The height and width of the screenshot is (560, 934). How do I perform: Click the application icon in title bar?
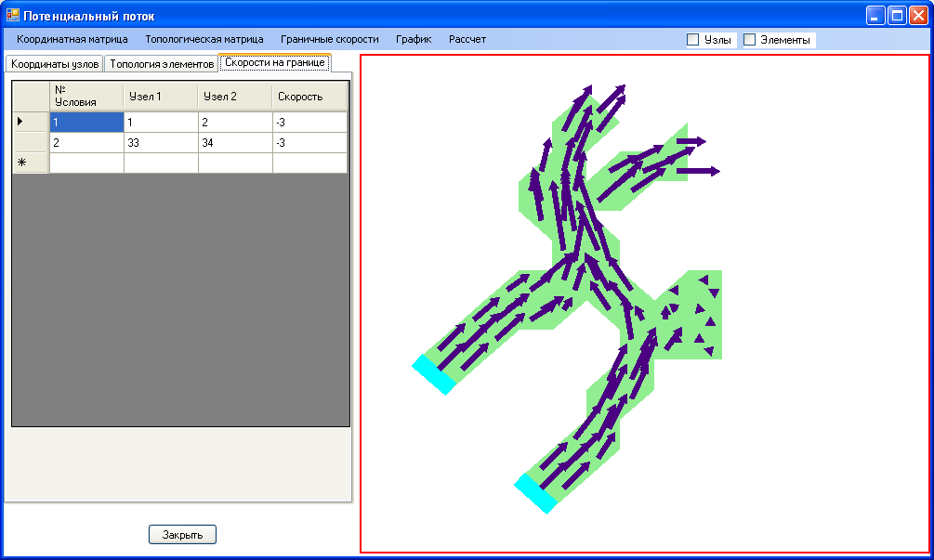(12, 15)
